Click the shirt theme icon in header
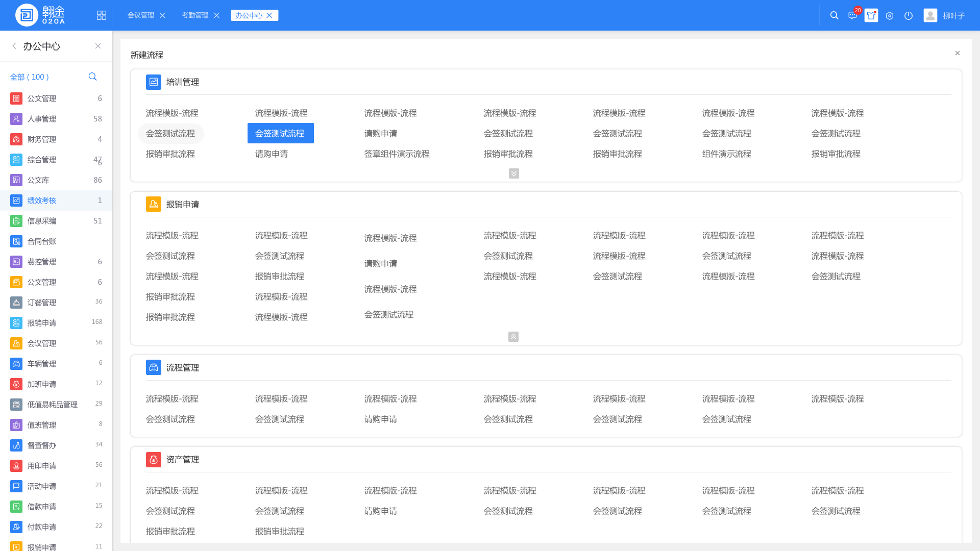The height and width of the screenshot is (551, 980). coord(871,15)
